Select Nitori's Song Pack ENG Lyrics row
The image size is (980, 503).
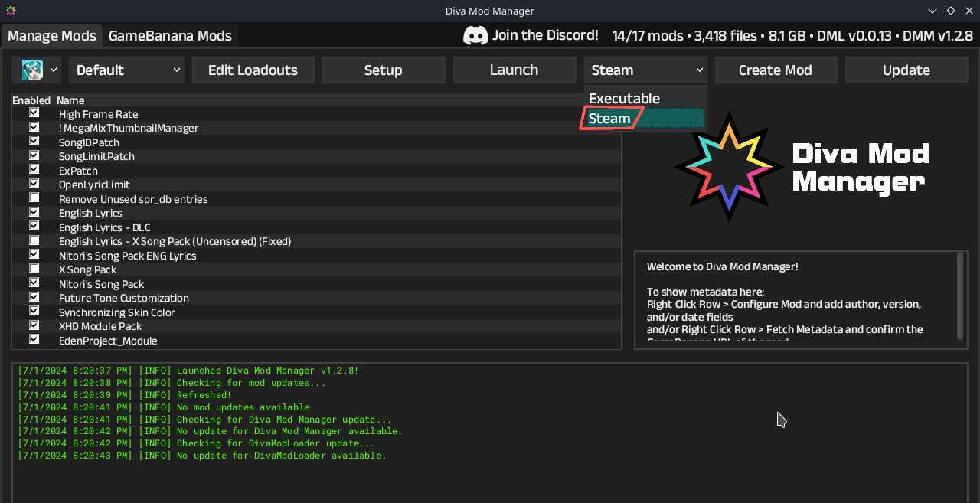point(316,256)
